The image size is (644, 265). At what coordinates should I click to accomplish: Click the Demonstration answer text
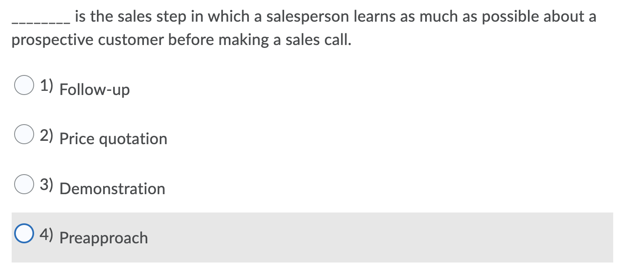click(x=112, y=188)
